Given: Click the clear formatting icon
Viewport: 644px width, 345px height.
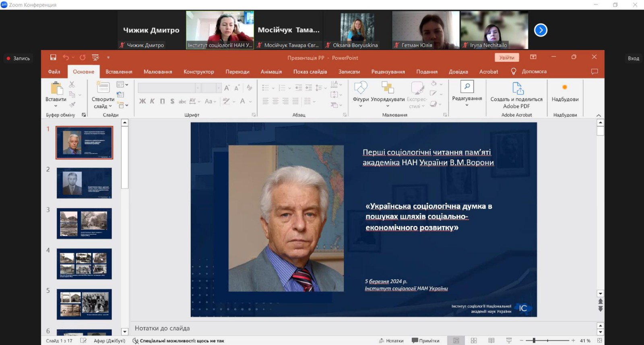Looking at the screenshot, I should (250, 88).
